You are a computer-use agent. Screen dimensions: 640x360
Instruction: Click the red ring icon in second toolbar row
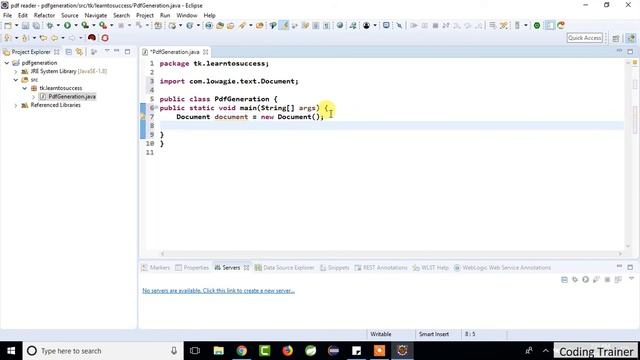point(105,38)
